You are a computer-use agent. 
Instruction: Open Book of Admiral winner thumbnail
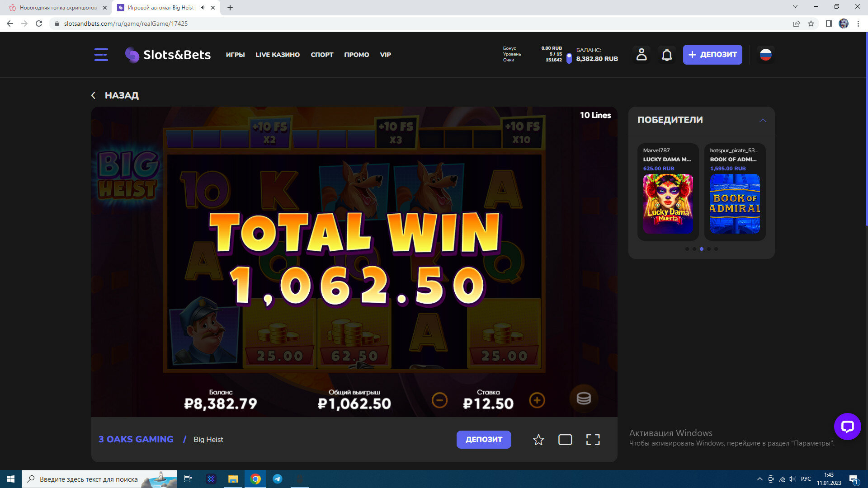click(x=735, y=204)
